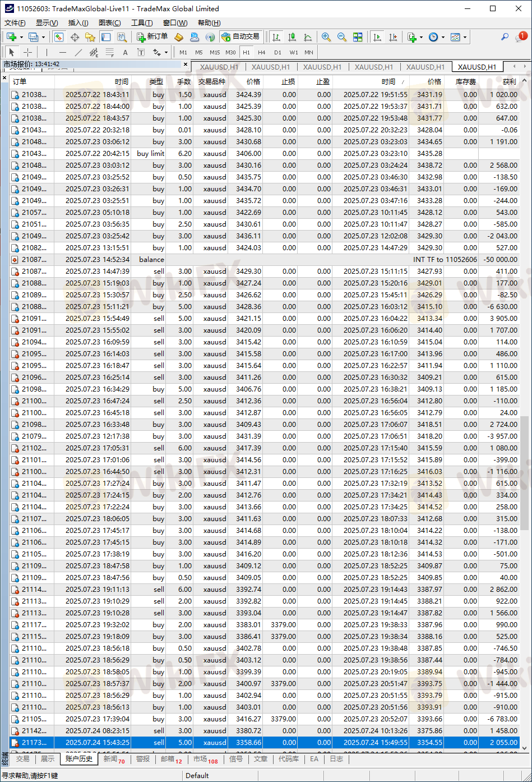
Task: Select the buy limit 6.20 order row
Action: click(265, 154)
